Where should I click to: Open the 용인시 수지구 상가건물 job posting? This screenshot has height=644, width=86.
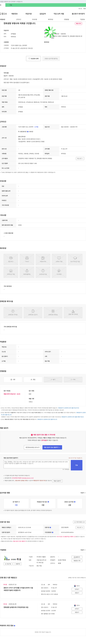tap(18, 589)
